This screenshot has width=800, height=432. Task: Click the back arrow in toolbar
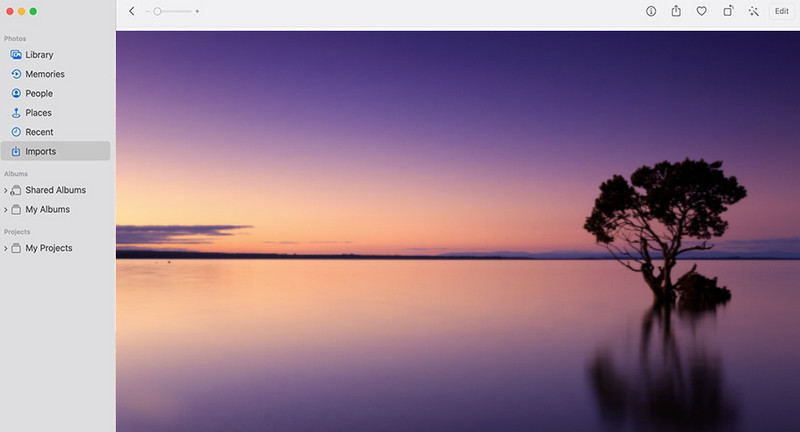point(132,11)
